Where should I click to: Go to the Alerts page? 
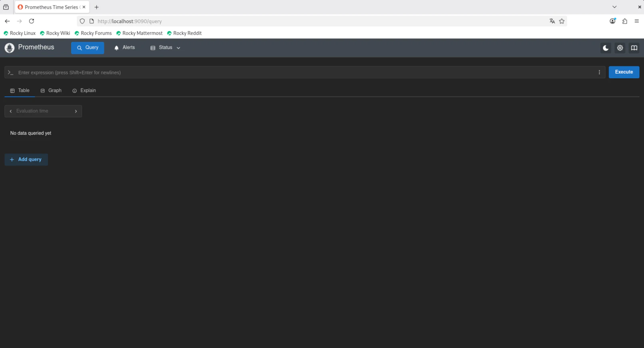click(x=124, y=48)
